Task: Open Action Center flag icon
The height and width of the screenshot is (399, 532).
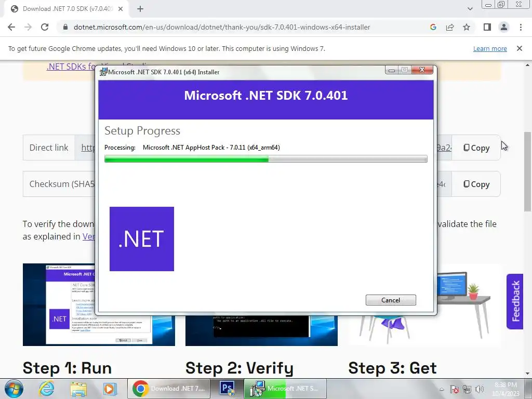Action: pyautogui.click(x=454, y=389)
